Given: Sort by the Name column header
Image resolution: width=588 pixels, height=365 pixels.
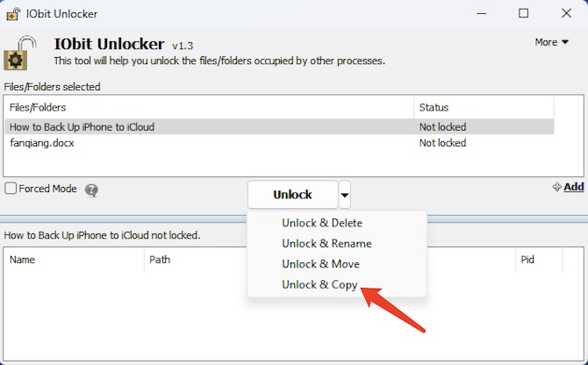Looking at the screenshot, I should 75,260.
